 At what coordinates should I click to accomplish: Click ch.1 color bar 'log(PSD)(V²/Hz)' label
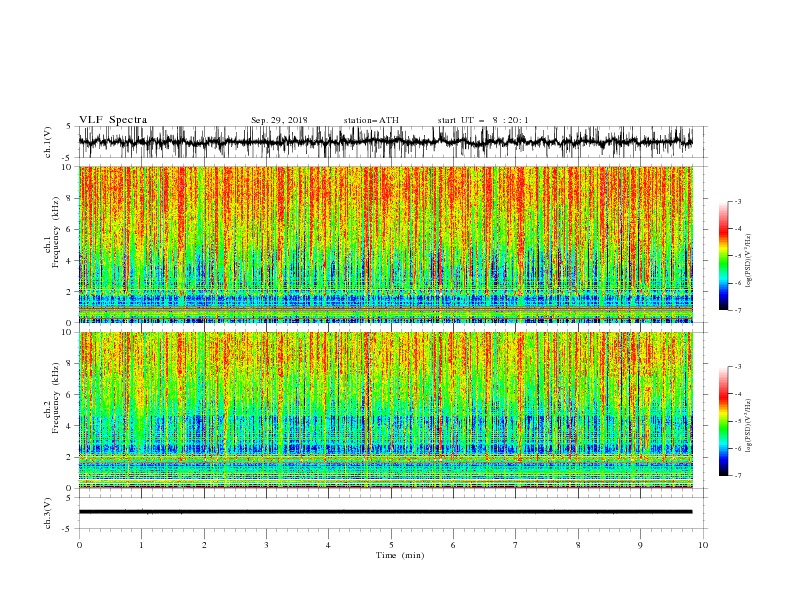tap(750, 261)
